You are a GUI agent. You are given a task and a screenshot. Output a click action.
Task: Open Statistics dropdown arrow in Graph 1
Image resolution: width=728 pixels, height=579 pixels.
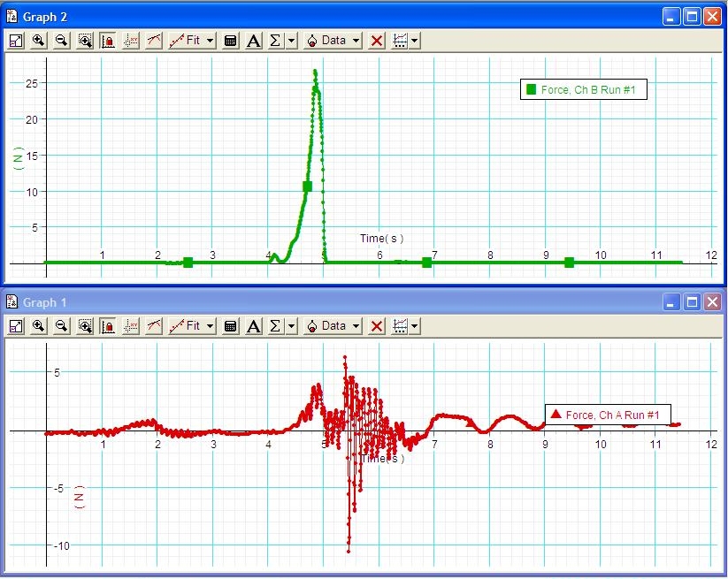[292, 326]
